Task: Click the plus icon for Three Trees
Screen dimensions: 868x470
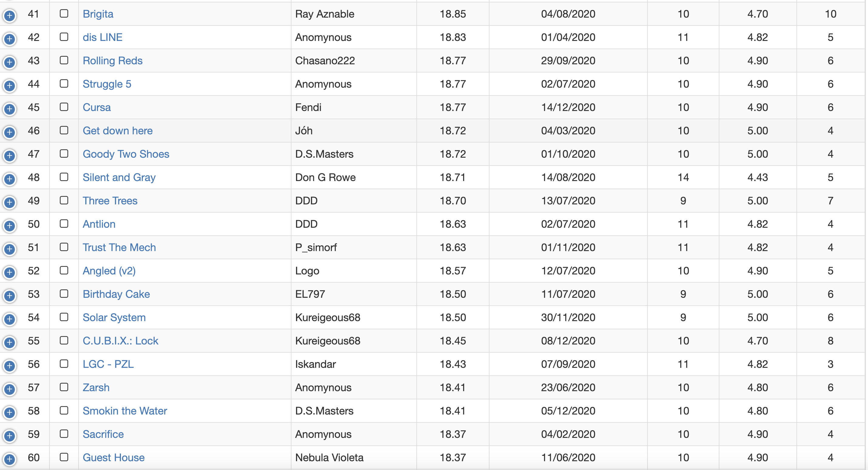Action: click(10, 203)
